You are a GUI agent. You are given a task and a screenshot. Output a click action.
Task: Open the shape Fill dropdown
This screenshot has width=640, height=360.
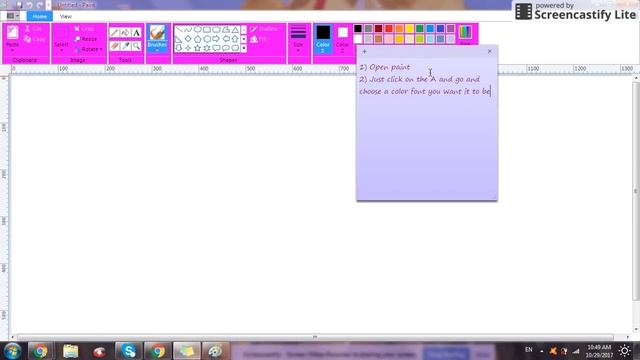(x=260, y=39)
